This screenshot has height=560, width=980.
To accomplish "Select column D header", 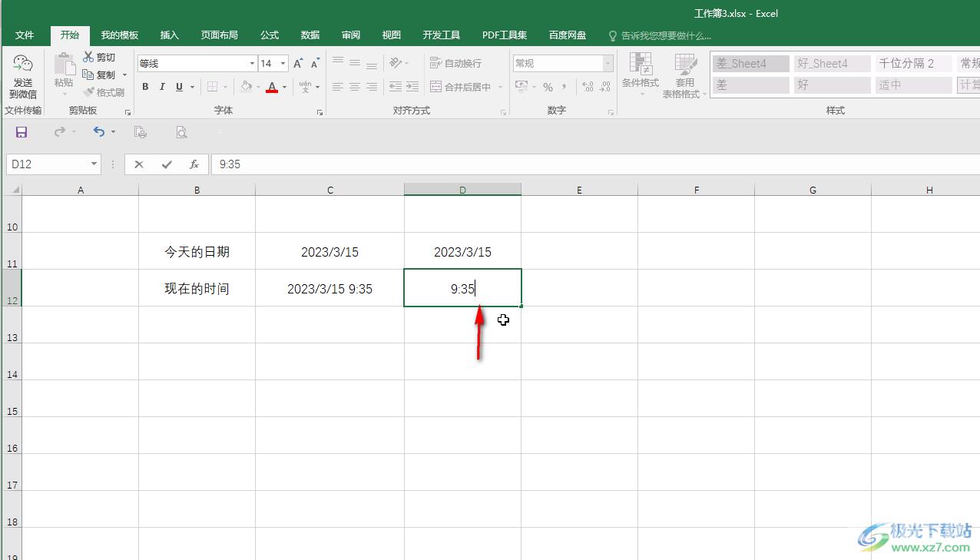I will tap(462, 190).
